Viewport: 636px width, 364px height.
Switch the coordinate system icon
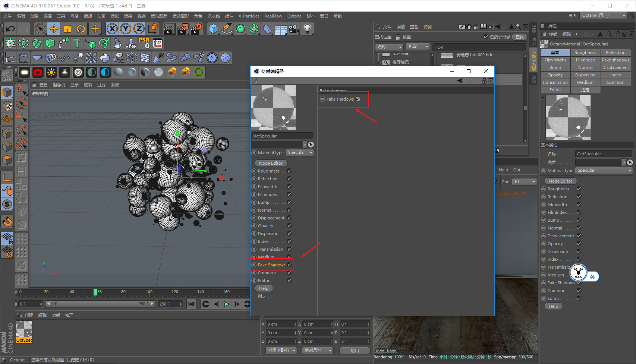coord(153,29)
